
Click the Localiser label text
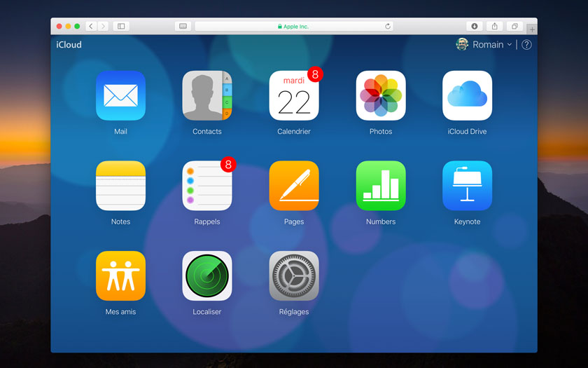click(207, 312)
